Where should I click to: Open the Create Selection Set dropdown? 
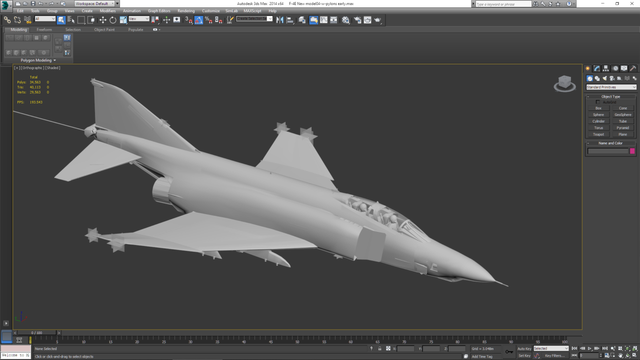[x=254, y=19]
